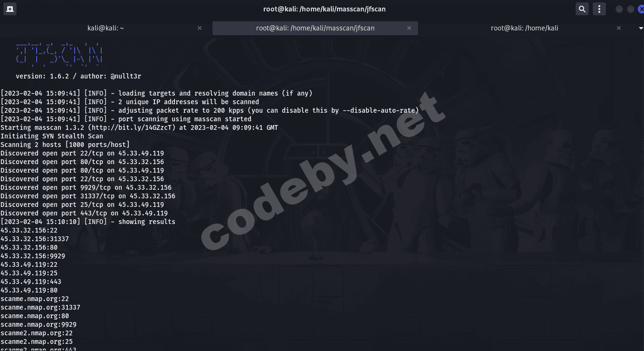Click 'Discovered open port 443/tcp on 45.33.49.119'
Viewport: 644px width, 351px height.
click(84, 213)
